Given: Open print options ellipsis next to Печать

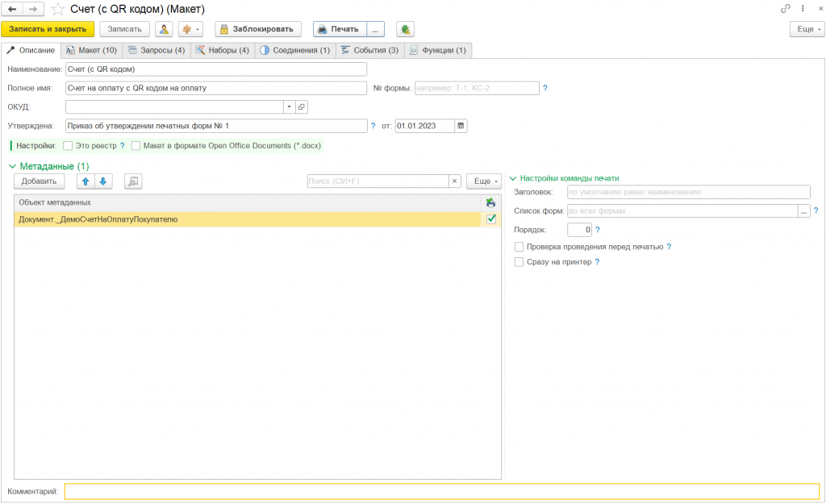Looking at the screenshot, I should coord(375,29).
